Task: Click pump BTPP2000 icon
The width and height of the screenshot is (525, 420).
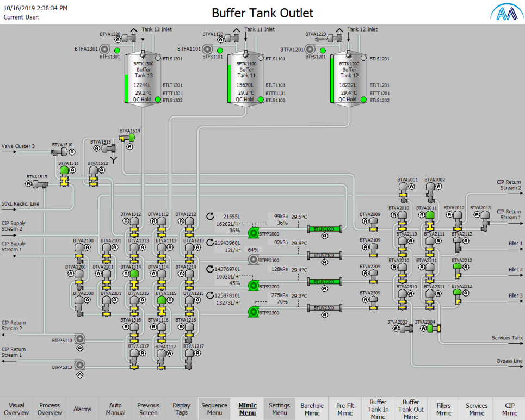Action: [x=254, y=233]
